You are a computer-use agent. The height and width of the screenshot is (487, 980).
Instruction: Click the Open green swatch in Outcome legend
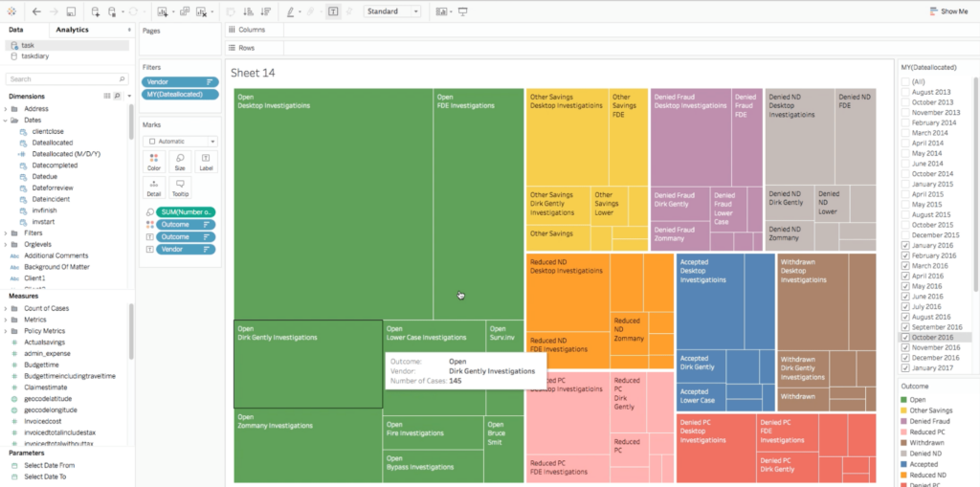(x=904, y=399)
